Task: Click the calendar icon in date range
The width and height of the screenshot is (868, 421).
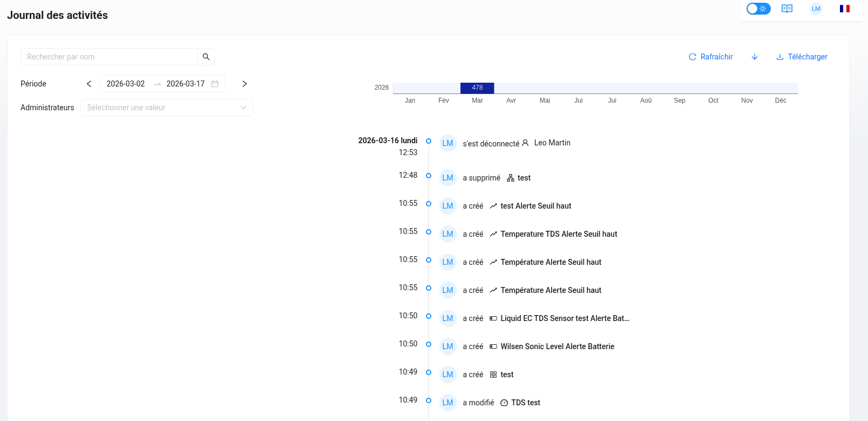Action: coord(215,84)
